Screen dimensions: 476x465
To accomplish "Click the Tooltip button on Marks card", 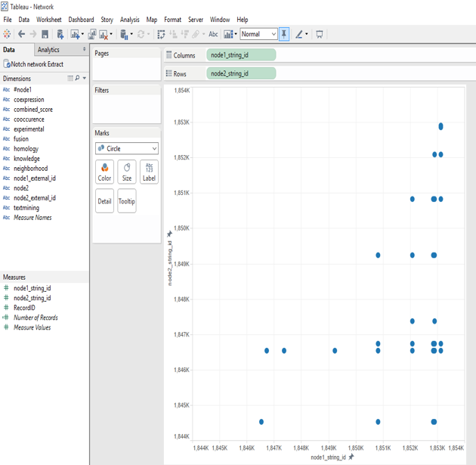I will tap(127, 201).
